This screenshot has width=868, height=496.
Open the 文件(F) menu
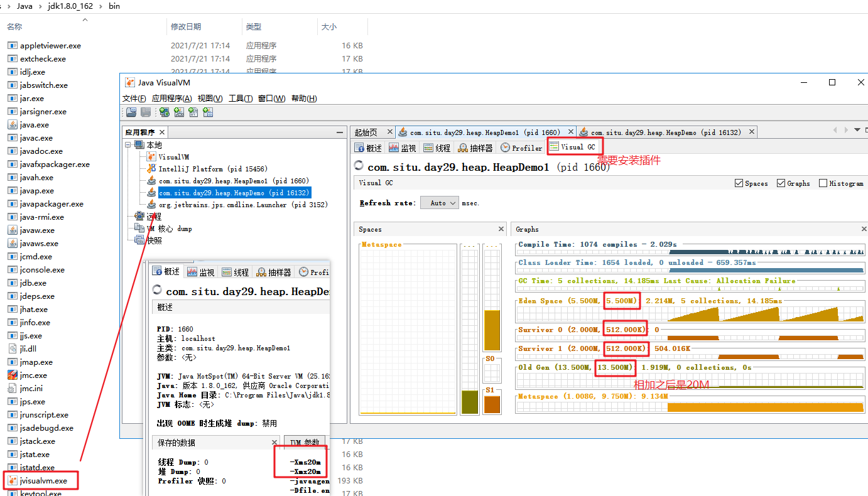coord(134,99)
